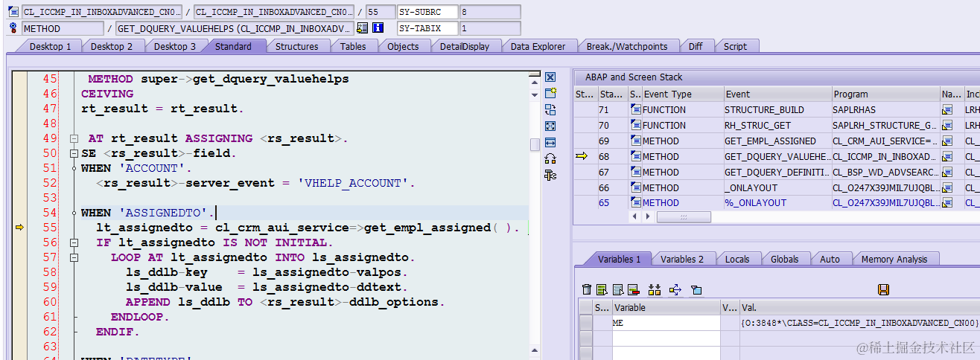The width and height of the screenshot is (980, 360).
Task: Click the Event Type column header
Action: 683,94
